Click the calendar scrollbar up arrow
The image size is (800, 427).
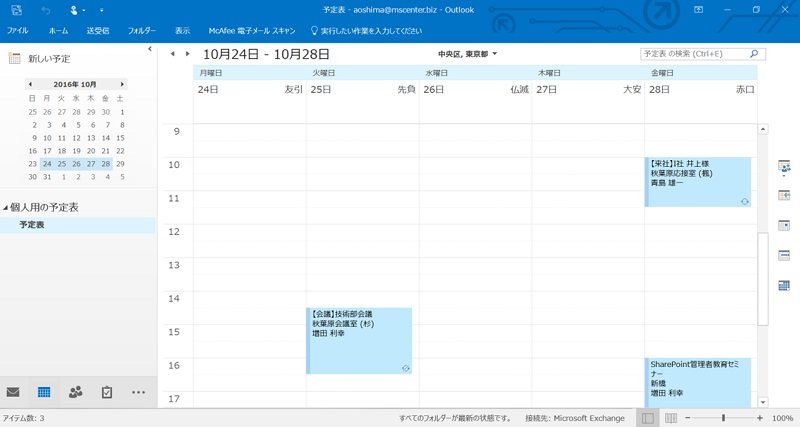tap(763, 129)
